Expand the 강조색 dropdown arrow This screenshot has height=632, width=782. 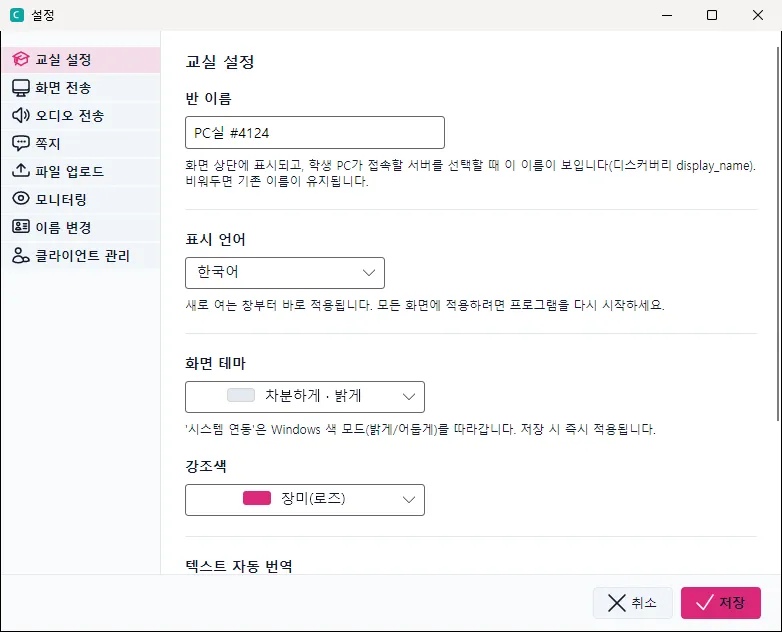tap(409, 500)
